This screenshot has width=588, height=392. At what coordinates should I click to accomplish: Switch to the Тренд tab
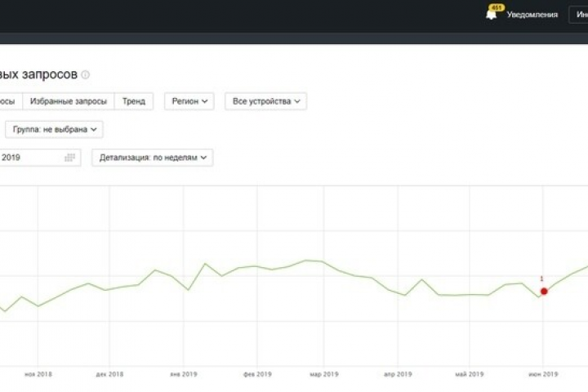click(x=133, y=101)
